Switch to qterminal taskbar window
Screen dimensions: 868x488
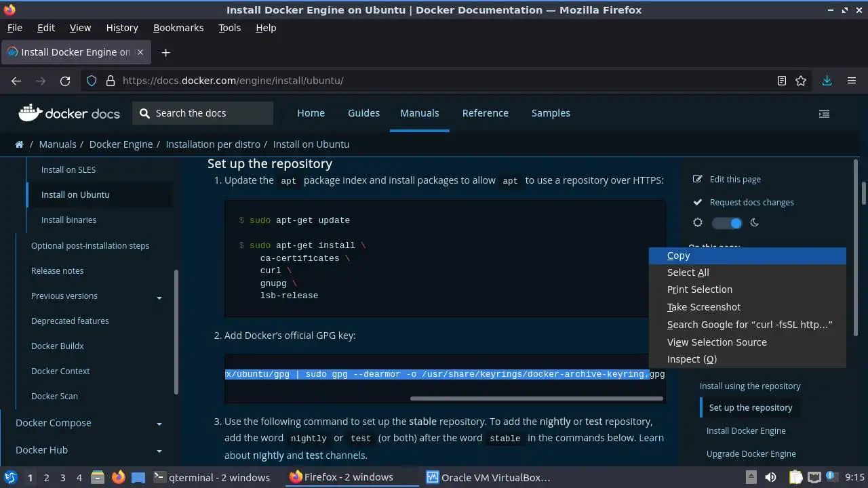(212, 478)
